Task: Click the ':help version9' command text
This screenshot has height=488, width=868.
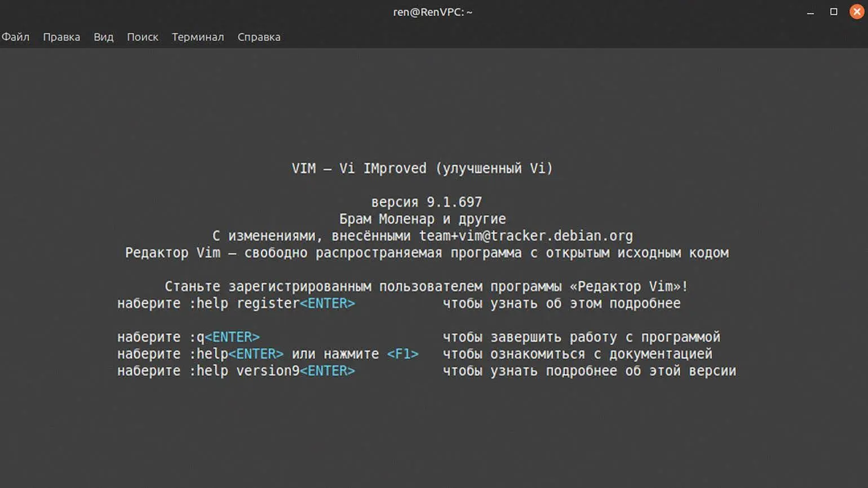Action: click(244, 371)
